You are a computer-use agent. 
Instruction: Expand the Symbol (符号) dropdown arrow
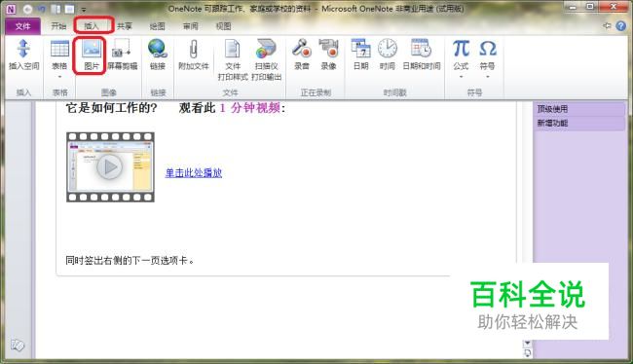click(487, 76)
